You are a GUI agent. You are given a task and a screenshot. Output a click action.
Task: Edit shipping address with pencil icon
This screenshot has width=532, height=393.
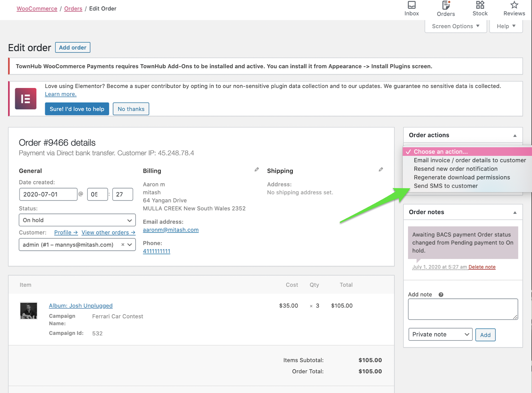381,169
